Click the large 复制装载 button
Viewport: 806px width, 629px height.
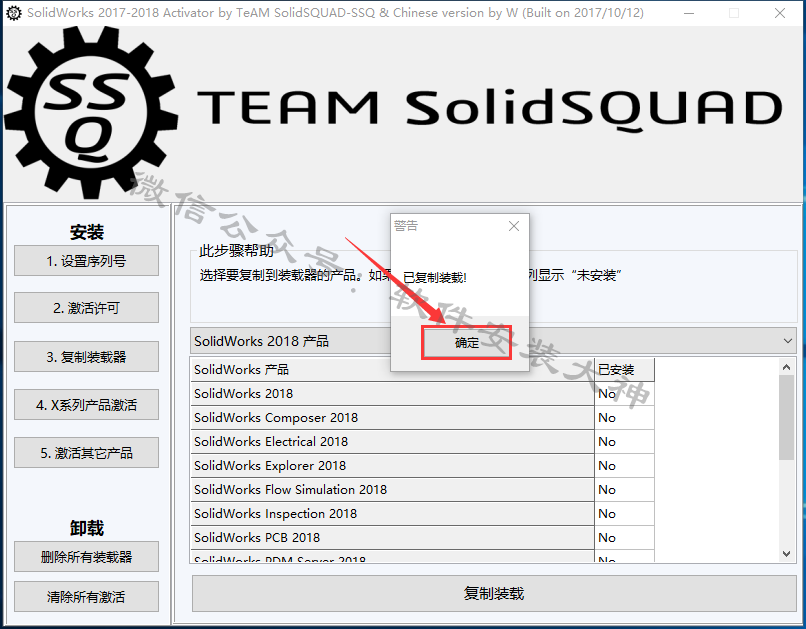[494, 594]
